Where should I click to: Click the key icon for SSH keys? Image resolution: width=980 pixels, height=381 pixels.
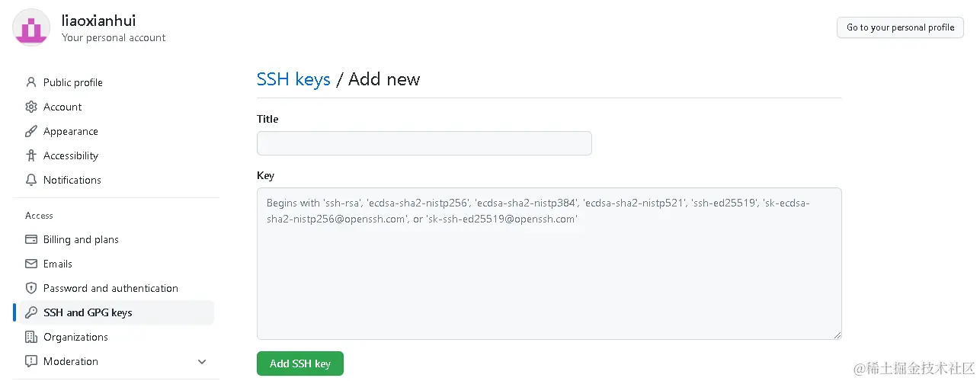click(31, 312)
